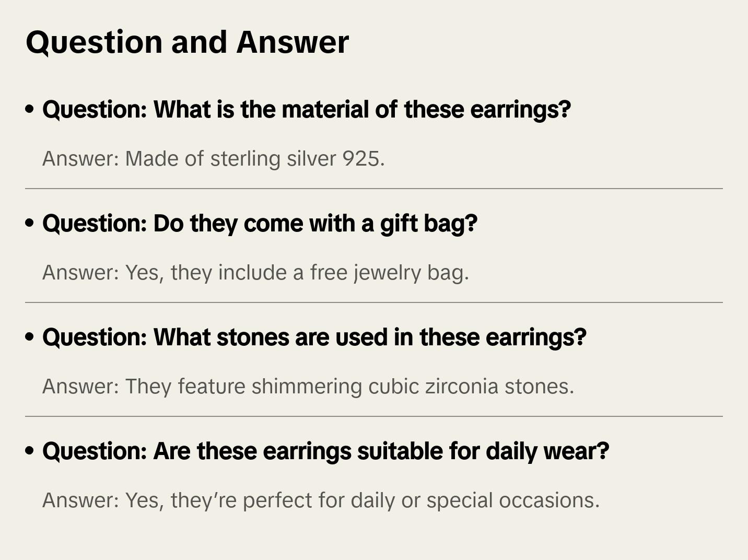Click the divider line below the jewelry bag answer
This screenshot has width=748, height=560.
coord(374,302)
